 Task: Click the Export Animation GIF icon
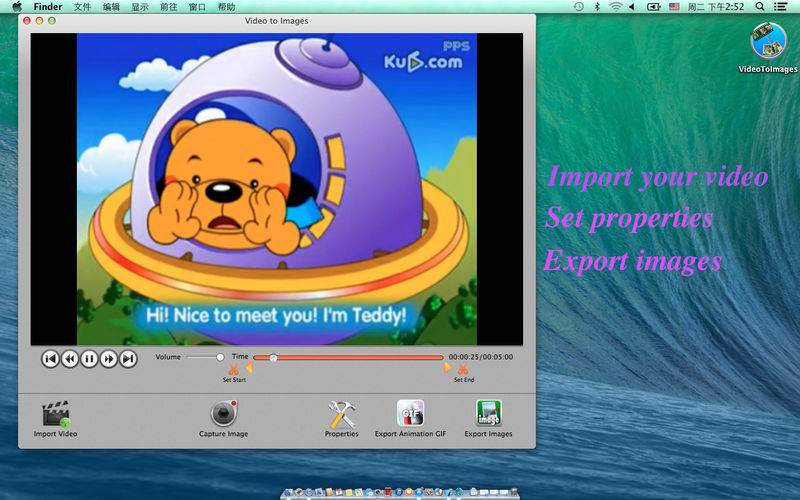point(411,413)
